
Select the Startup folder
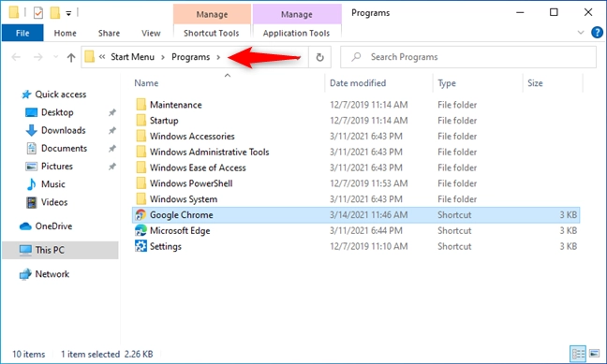point(164,121)
